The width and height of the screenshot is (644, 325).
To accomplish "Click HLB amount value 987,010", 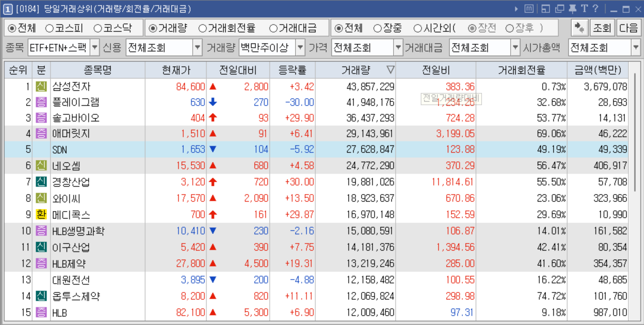I will (610, 312).
